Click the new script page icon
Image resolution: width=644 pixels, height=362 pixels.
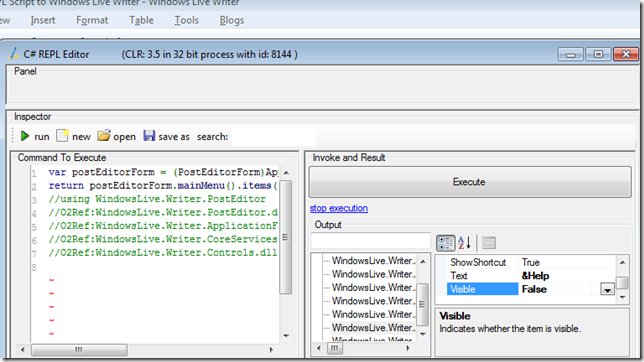62,136
